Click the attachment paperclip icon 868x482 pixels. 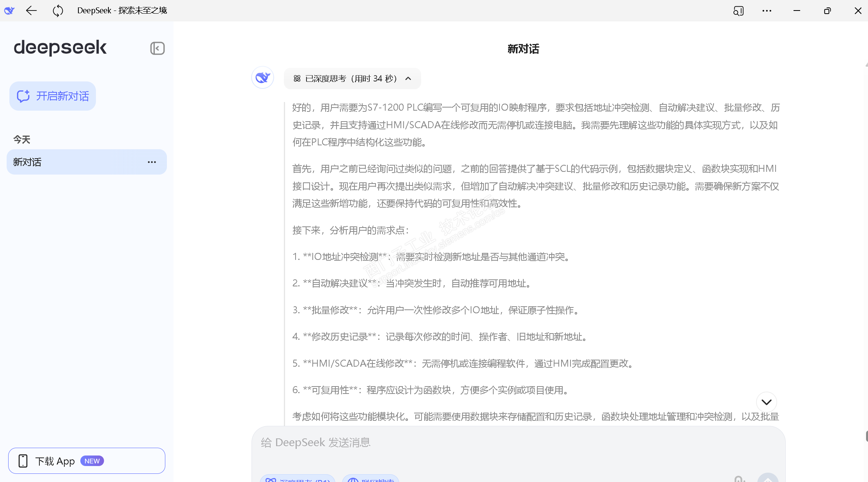(739, 479)
